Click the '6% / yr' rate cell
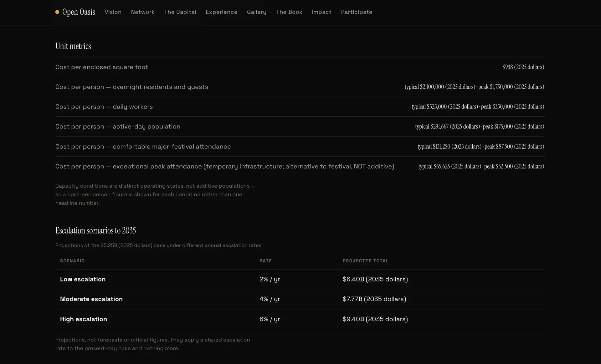 pos(270,319)
